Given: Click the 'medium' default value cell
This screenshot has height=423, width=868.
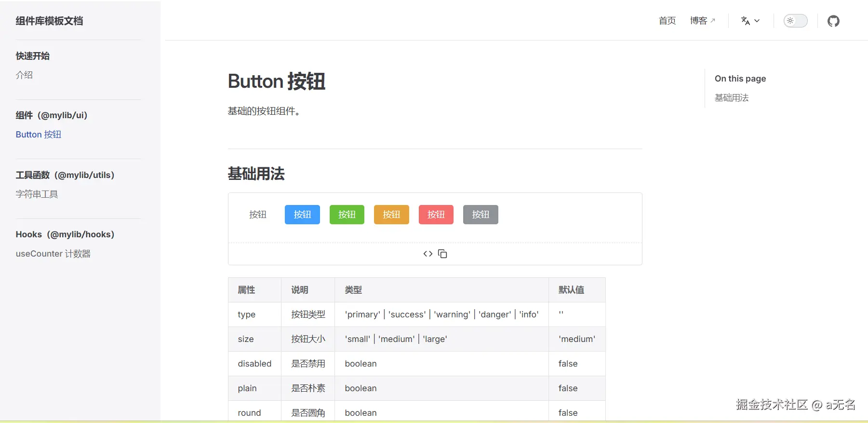Looking at the screenshot, I should [577, 339].
